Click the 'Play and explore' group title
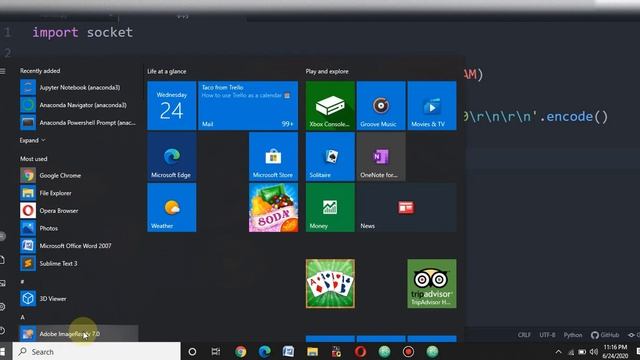Image resolution: width=640 pixels, height=360 pixels. point(327,71)
